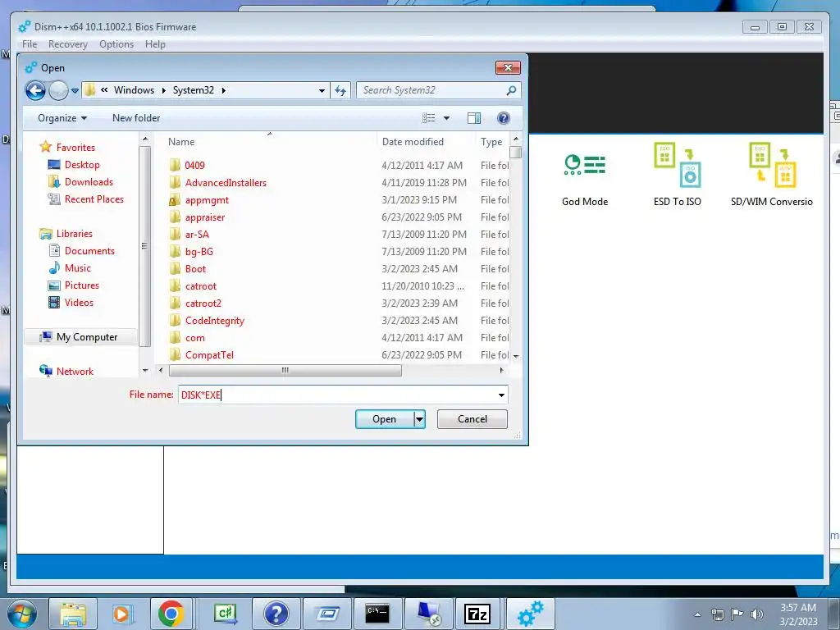
Task: Open the Open button split arrow
Action: coord(419,419)
